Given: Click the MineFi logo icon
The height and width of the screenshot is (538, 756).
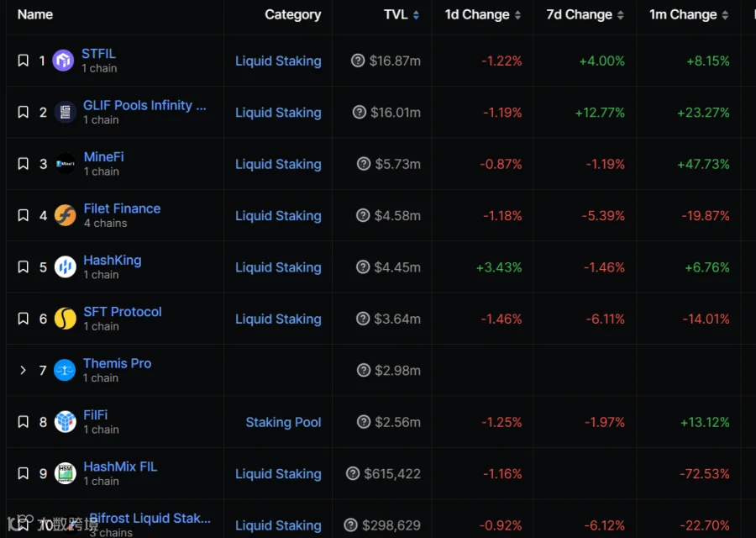Looking at the screenshot, I should pyautogui.click(x=65, y=164).
